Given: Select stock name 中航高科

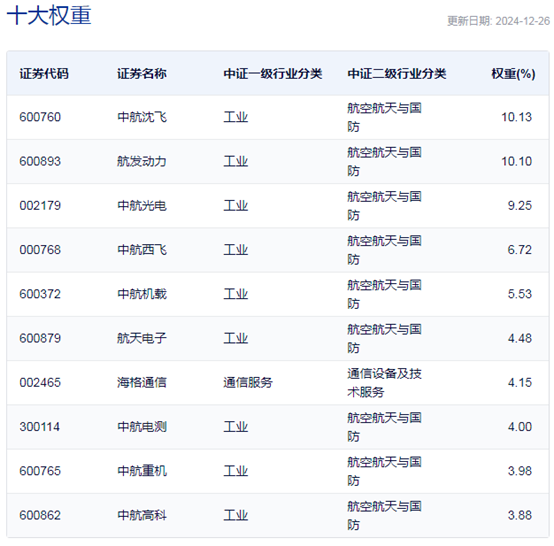Looking at the screenshot, I should tap(142, 515).
